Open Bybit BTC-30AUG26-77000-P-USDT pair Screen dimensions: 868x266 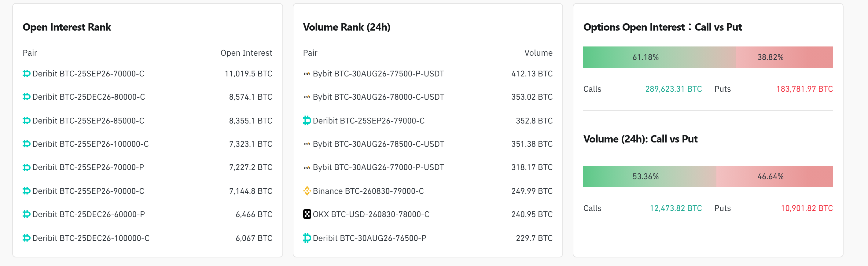coord(378,167)
